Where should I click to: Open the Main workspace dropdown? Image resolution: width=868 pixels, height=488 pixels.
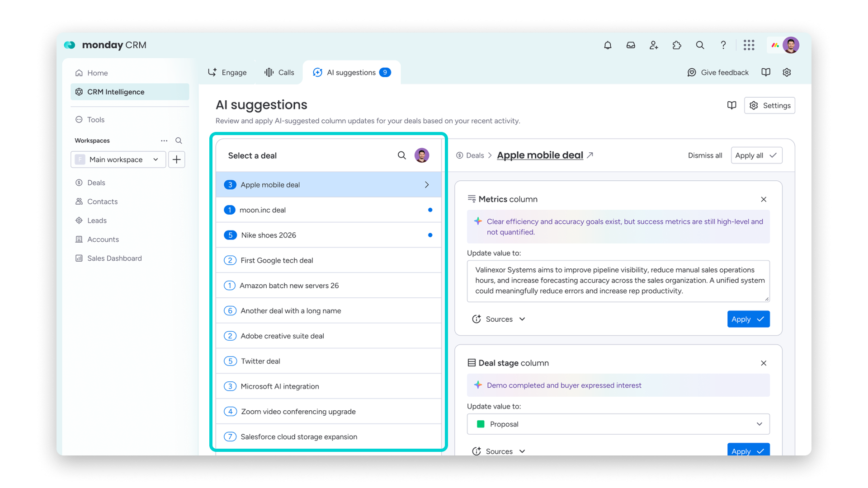118,160
